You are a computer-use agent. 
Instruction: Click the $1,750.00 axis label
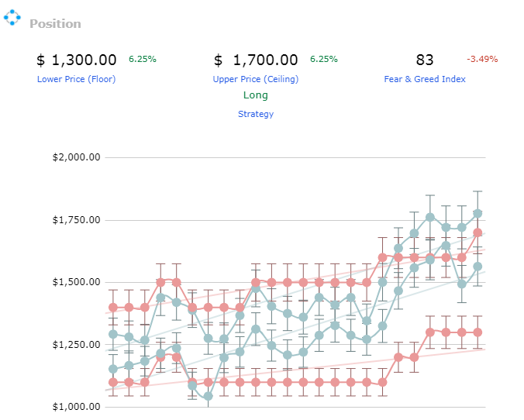coord(76,220)
